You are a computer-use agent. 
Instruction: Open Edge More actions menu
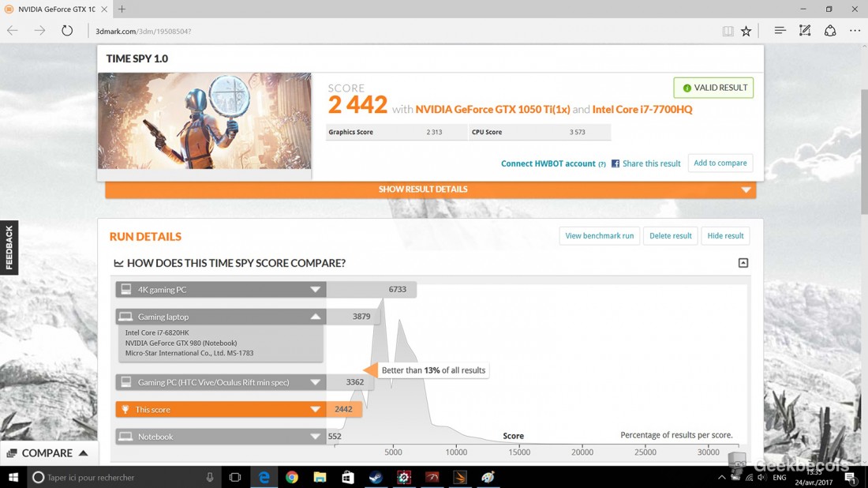(x=855, y=31)
